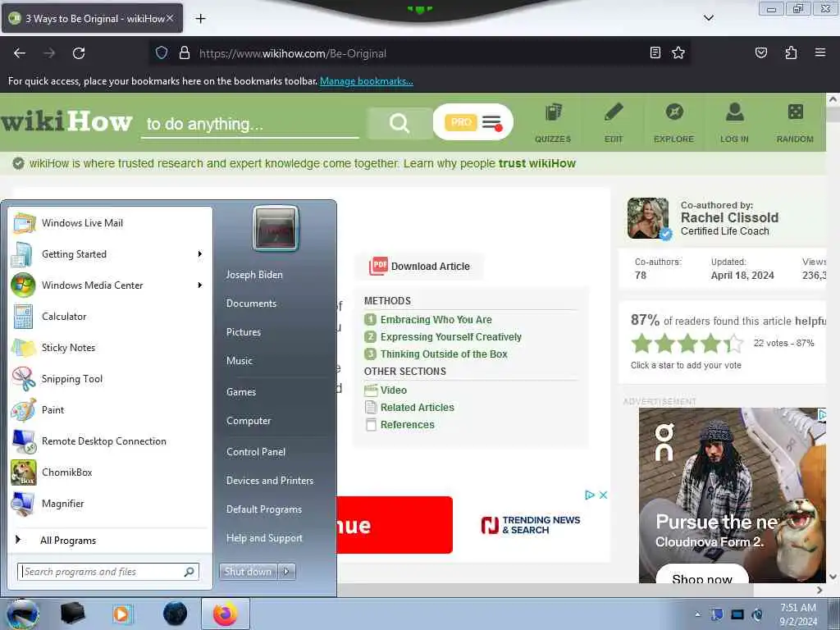The width and height of the screenshot is (840, 630).
Task: Launch Sticky Notes from Start menu
Action: pos(111,347)
